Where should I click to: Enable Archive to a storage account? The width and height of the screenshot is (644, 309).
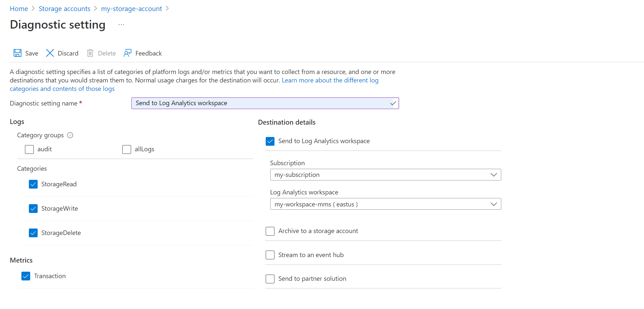(x=270, y=231)
